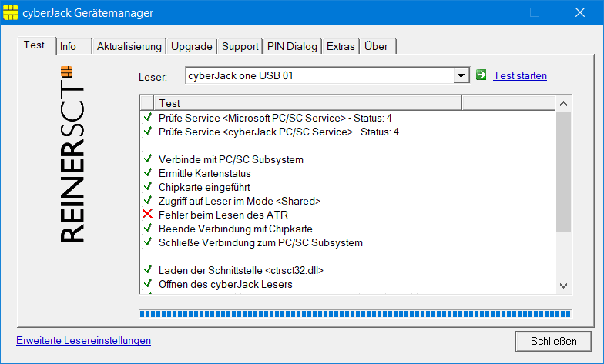Click the green arrow Test starten icon
The image size is (604, 364).
click(x=481, y=75)
